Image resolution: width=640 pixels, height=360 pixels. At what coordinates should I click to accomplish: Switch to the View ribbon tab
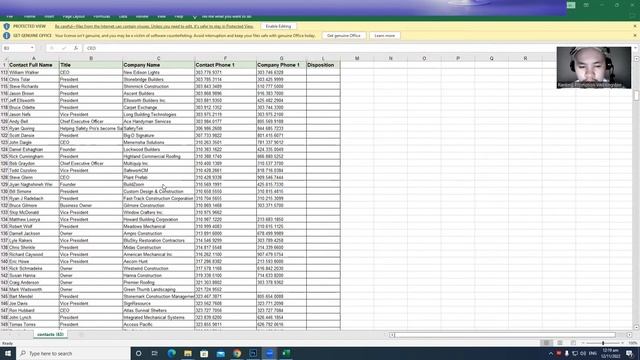click(x=162, y=16)
